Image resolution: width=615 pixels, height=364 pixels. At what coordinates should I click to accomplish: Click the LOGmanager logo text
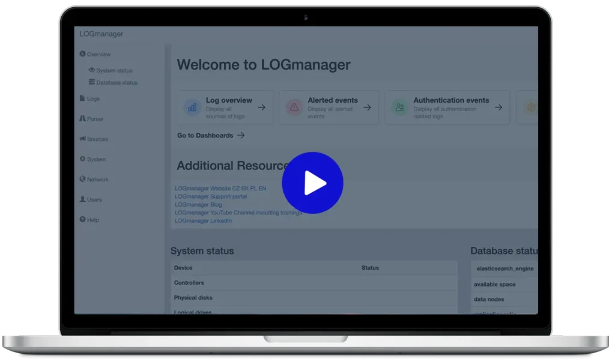tap(101, 34)
